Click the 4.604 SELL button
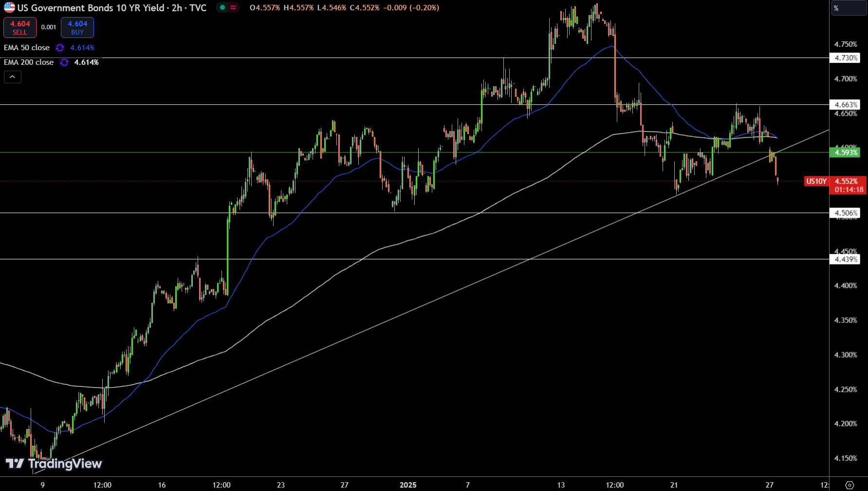The height and width of the screenshot is (491, 868). (20, 27)
